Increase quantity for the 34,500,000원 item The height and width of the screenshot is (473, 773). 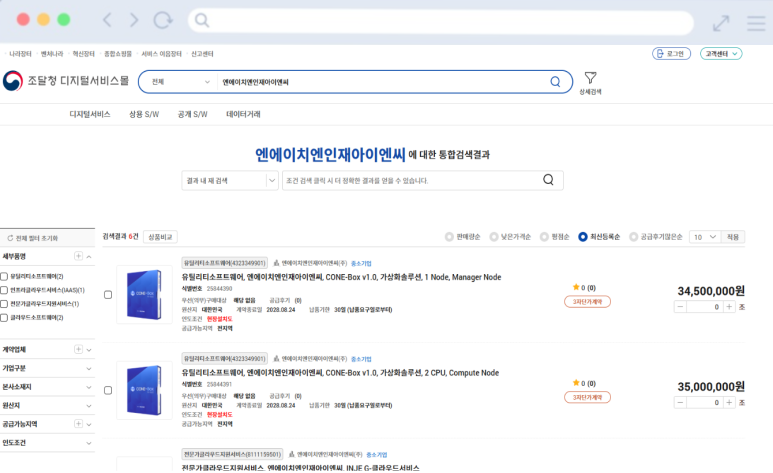[x=729, y=307]
